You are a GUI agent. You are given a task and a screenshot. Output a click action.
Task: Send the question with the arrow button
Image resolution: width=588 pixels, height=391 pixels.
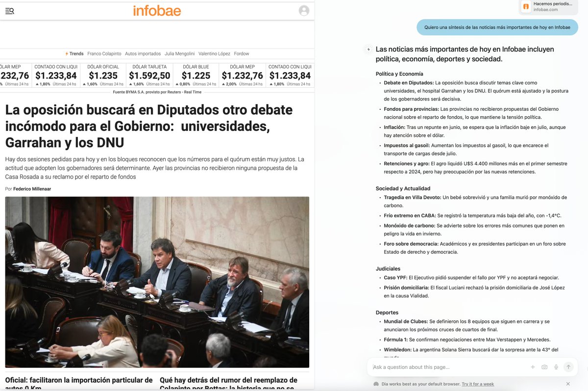point(568,367)
